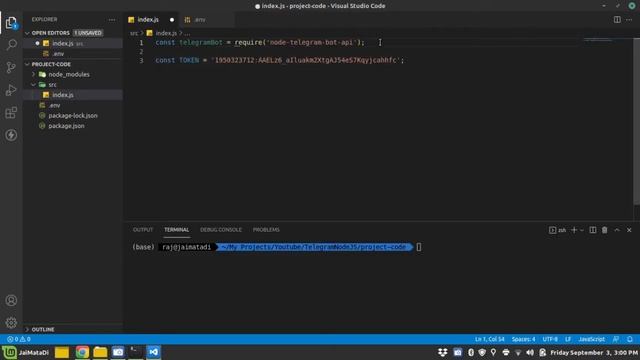Add a new terminal
The height and width of the screenshot is (360, 640).
click(574, 230)
